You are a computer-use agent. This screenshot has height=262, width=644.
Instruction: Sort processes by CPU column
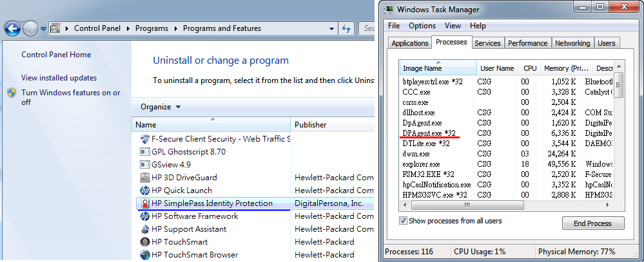530,68
